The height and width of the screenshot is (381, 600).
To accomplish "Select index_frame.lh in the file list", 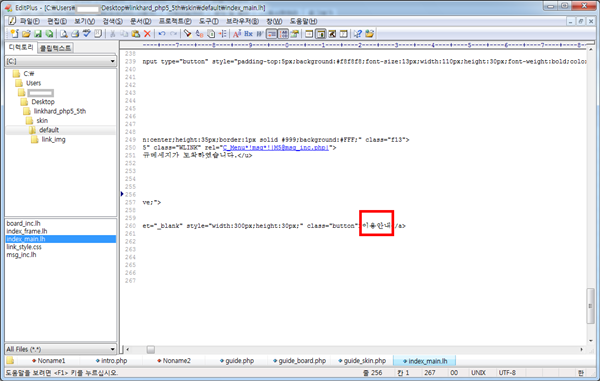I will tap(27, 231).
